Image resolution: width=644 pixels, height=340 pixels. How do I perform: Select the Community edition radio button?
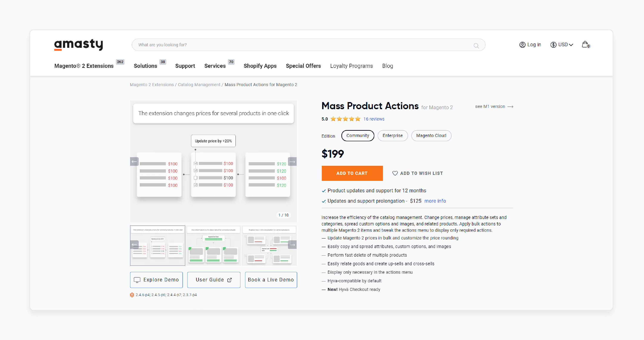coord(357,135)
